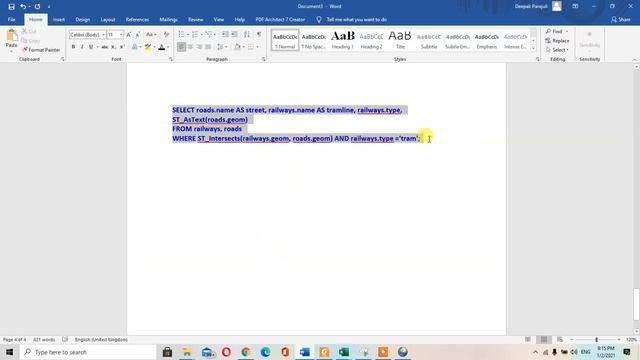Open the Borders dropdown
The height and width of the screenshot is (360, 640).
(x=258, y=47)
